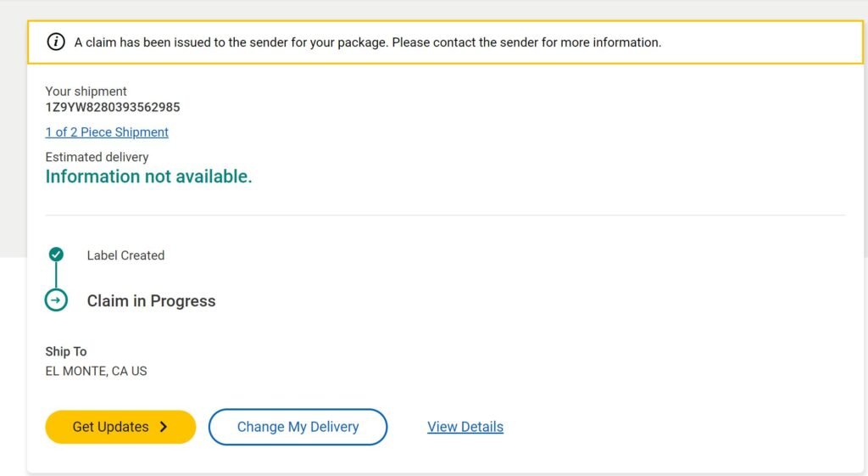Click the Information not available delivery text
This screenshot has width=868, height=476.
pos(148,176)
